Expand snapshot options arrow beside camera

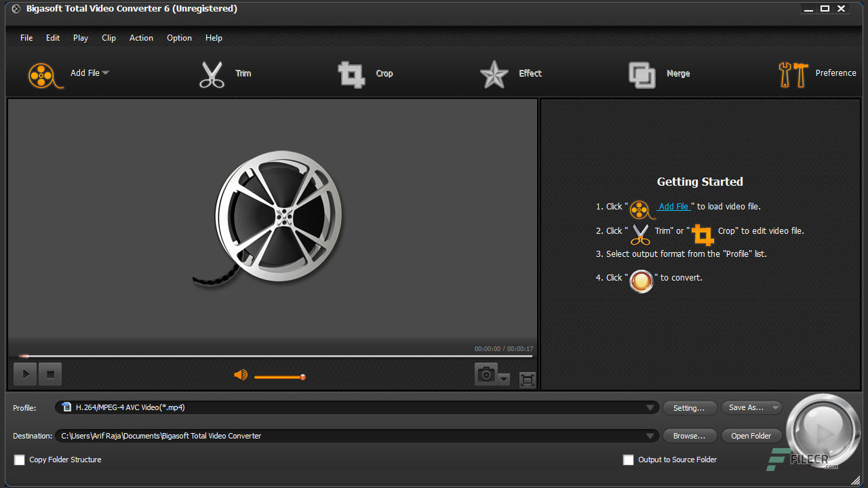[x=504, y=380]
